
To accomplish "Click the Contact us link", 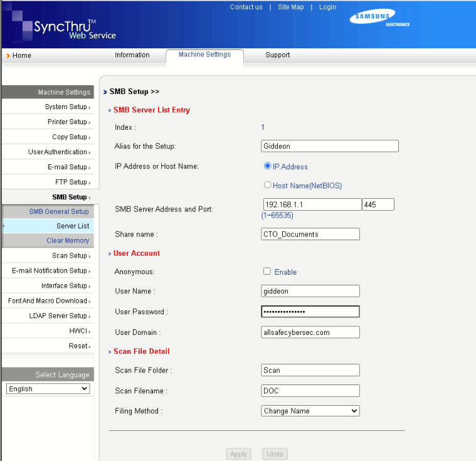I will (246, 7).
